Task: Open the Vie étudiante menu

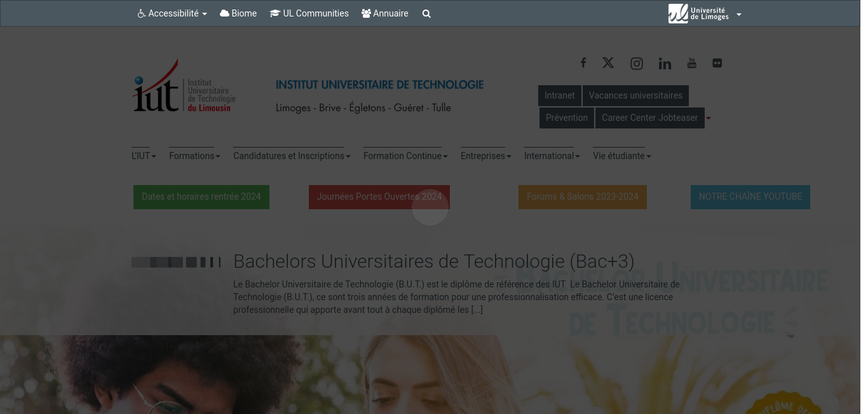Action: click(x=622, y=156)
